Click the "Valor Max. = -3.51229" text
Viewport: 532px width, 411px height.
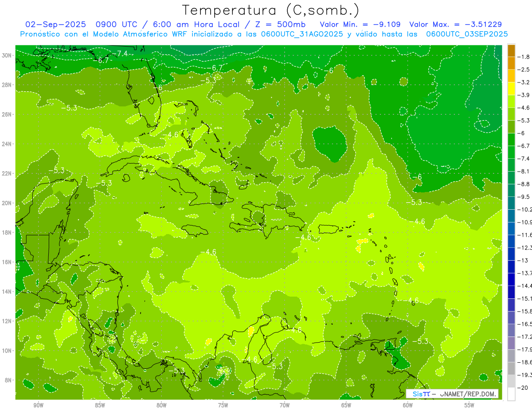456,25
